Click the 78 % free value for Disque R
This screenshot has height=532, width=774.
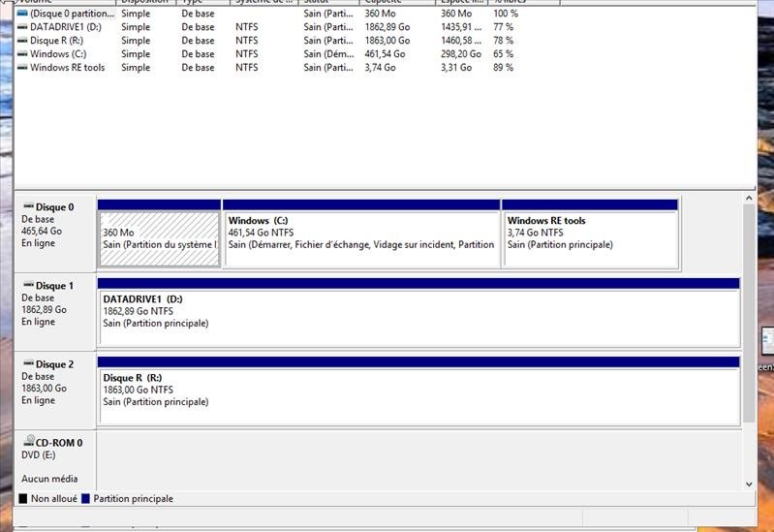(x=503, y=41)
